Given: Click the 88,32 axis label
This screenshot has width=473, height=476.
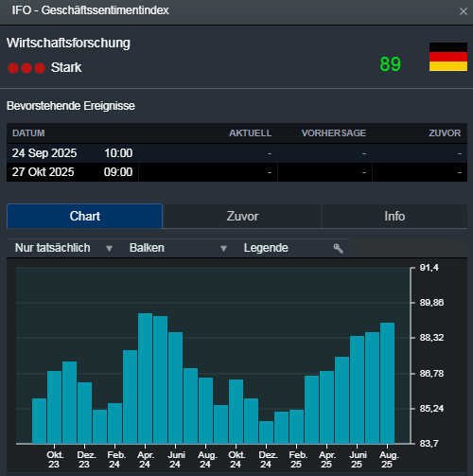Looking at the screenshot, I should pos(431,338).
